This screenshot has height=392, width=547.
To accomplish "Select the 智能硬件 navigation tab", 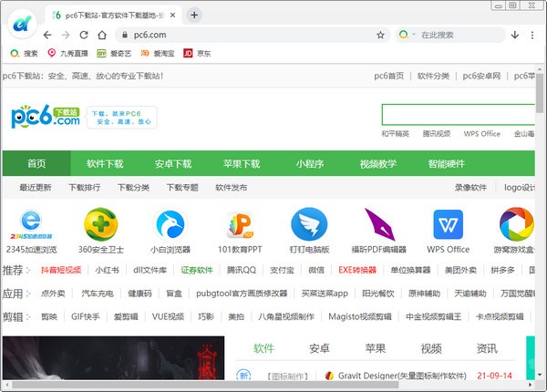I will point(447,163).
